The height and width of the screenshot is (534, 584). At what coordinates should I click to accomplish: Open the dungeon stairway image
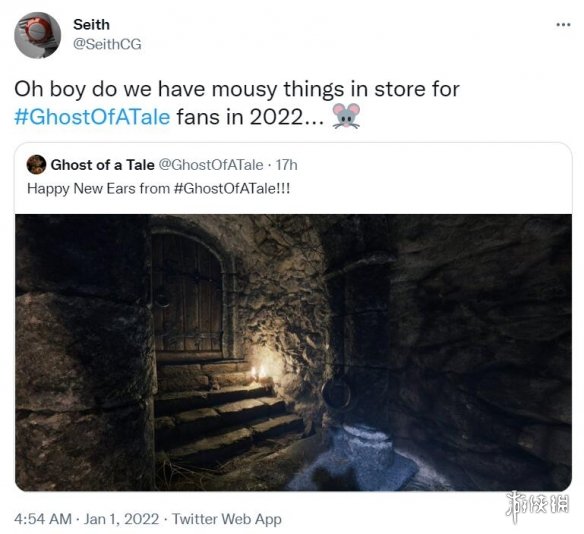(293, 352)
